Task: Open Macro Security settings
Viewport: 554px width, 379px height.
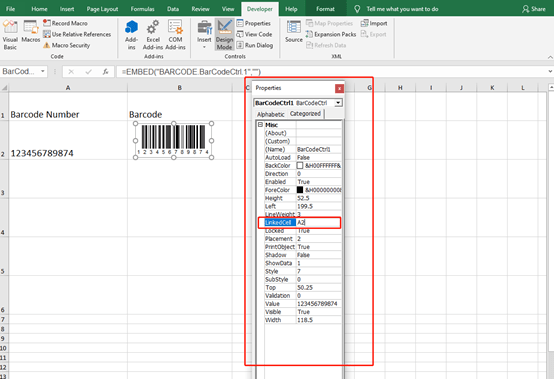Action: point(66,45)
